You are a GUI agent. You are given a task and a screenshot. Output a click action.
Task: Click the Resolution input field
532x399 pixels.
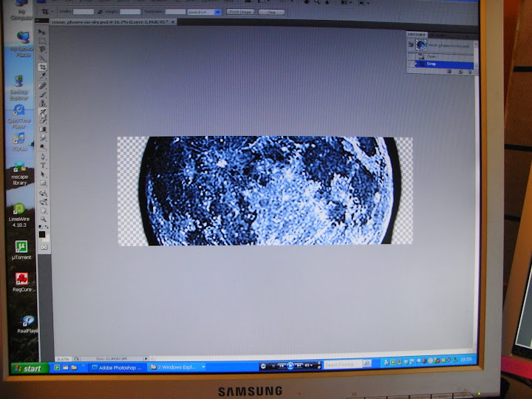pyautogui.click(x=175, y=12)
